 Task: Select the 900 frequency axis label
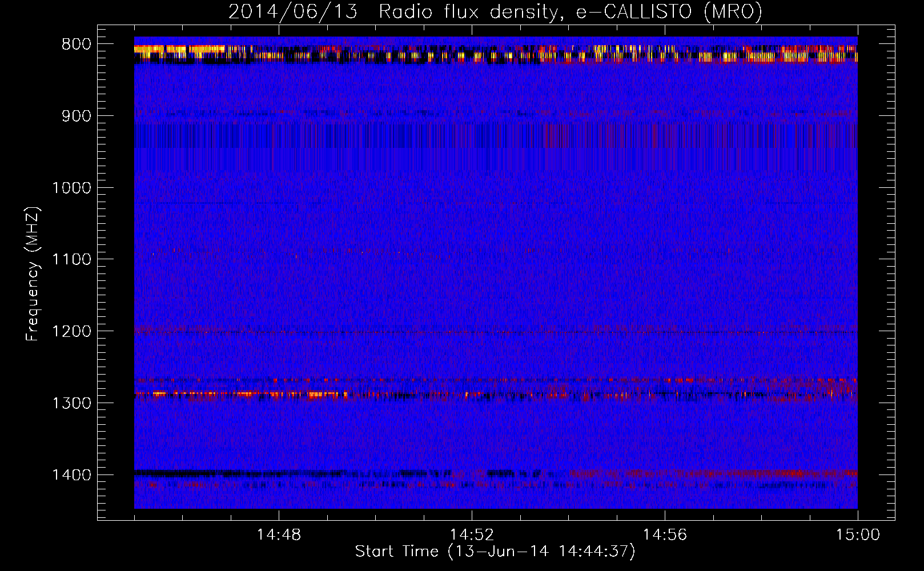tap(76, 116)
